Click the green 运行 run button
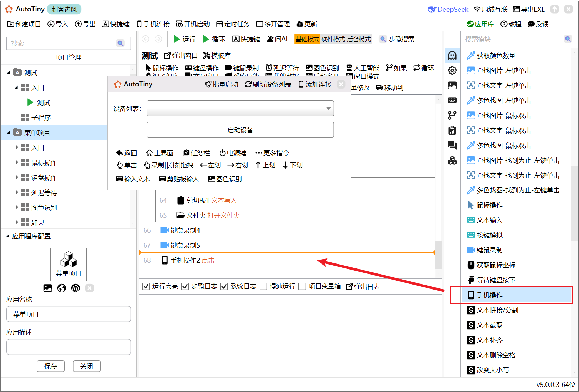This screenshot has height=392, width=579. (185, 39)
